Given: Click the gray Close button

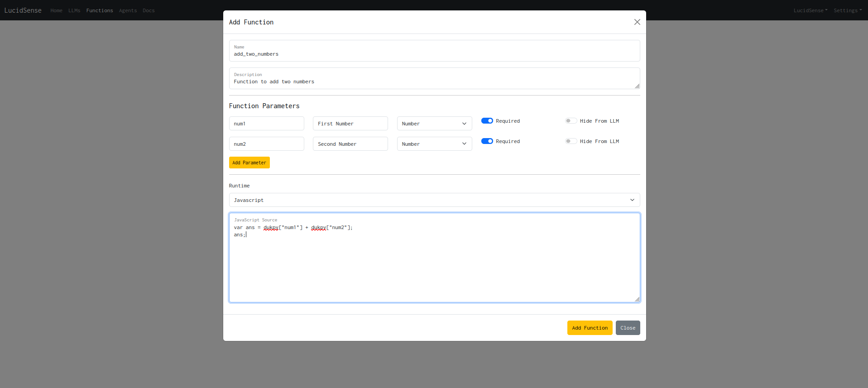Looking at the screenshot, I should tap(628, 328).
